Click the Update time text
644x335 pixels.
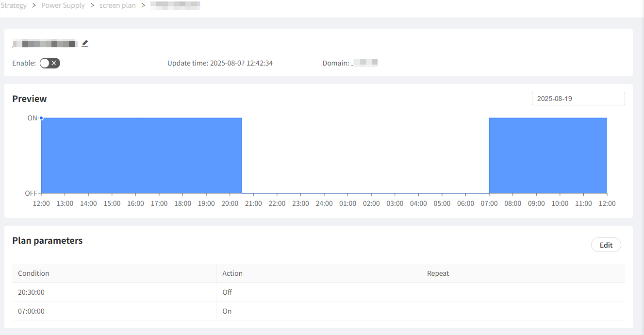tap(220, 63)
